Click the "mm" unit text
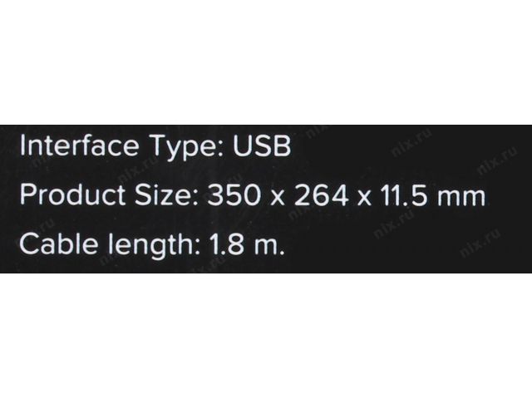The image size is (532, 399). coord(464,198)
